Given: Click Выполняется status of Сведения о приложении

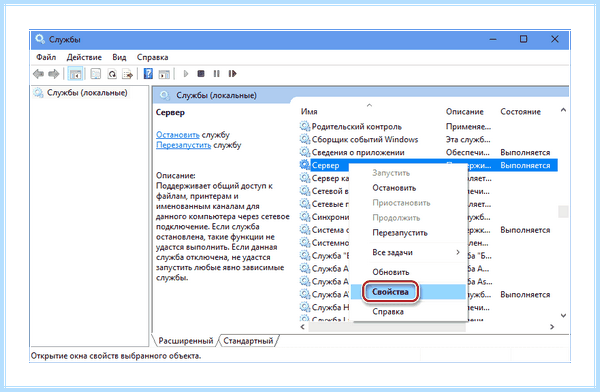Looking at the screenshot, I should click(525, 152).
